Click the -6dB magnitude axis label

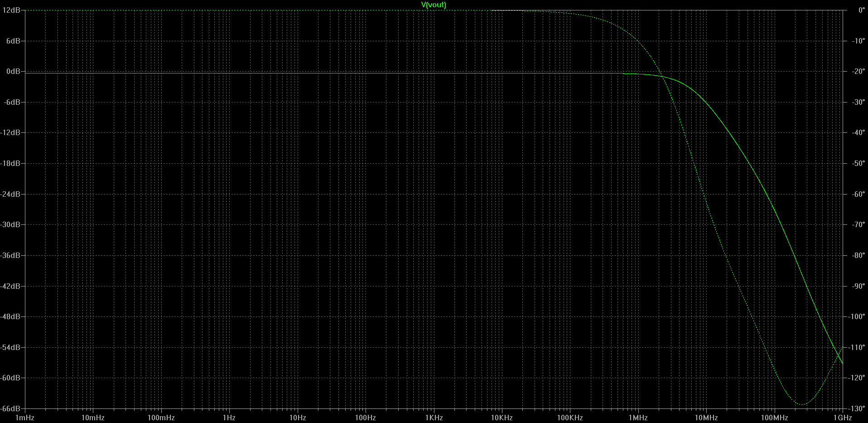pyautogui.click(x=12, y=102)
